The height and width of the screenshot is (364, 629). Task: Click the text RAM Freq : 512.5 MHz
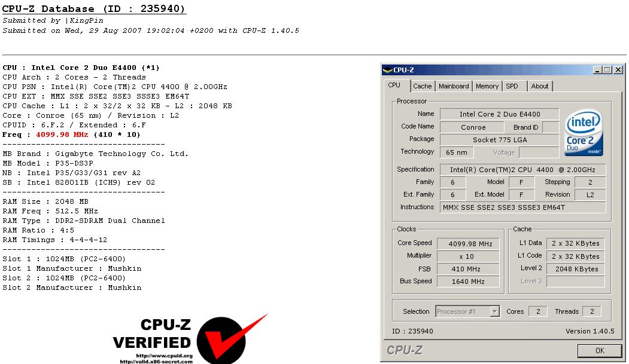pos(50,211)
